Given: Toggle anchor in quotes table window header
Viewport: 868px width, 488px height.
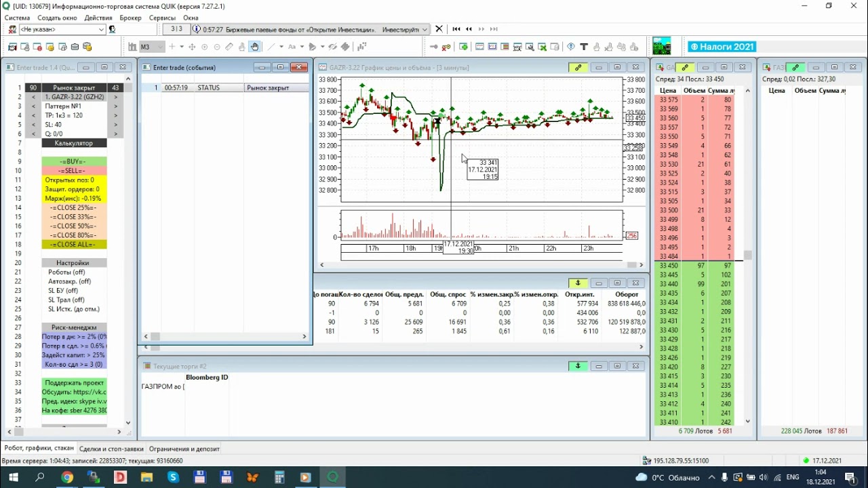Looking at the screenshot, I should [x=578, y=283].
